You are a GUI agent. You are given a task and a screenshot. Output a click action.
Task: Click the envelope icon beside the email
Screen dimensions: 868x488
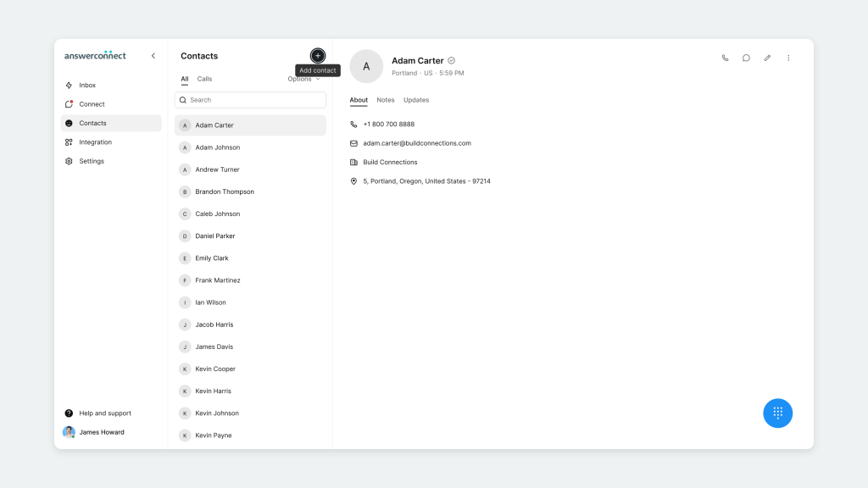[353, 143]
